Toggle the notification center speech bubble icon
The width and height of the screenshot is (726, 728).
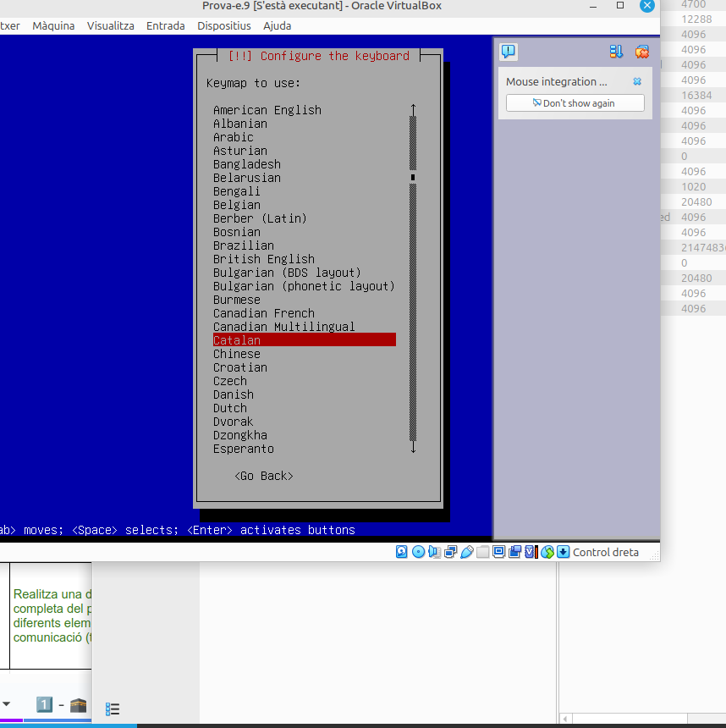[x=508, y=52]
